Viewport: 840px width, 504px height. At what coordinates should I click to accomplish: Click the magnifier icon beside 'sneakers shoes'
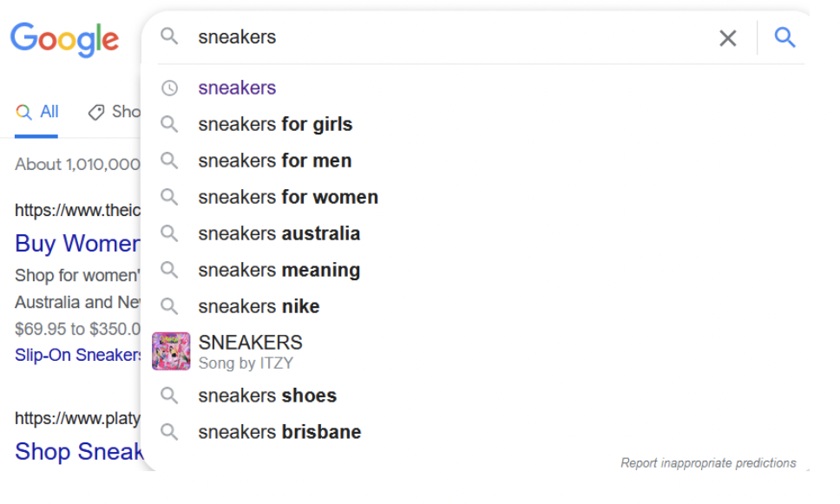tap(170, 396)
